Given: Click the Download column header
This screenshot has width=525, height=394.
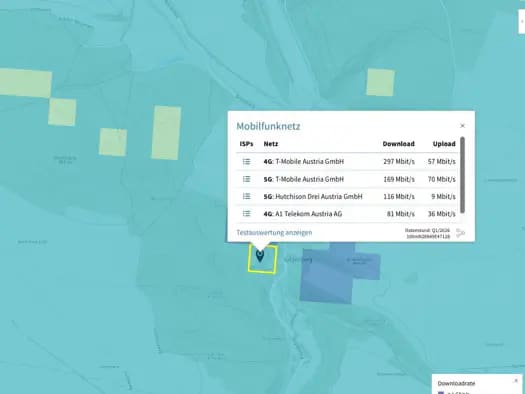Looking at the screenshot, I should point(398,144).
